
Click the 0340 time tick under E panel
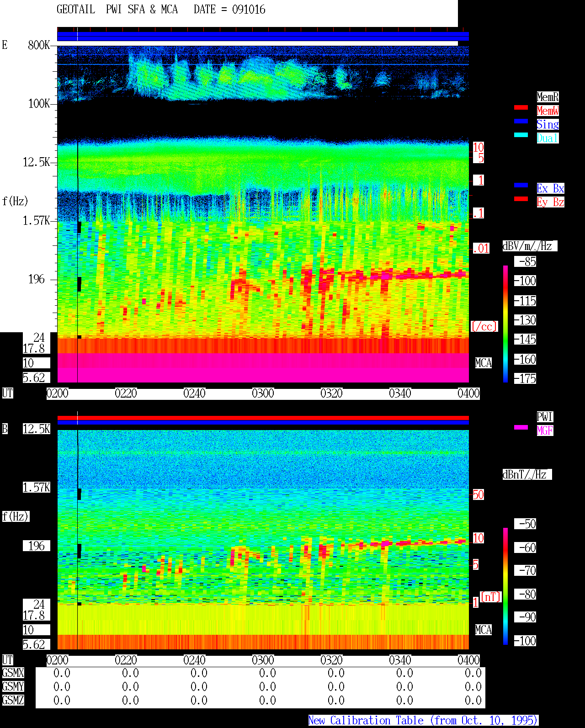[x=400, y=393]
